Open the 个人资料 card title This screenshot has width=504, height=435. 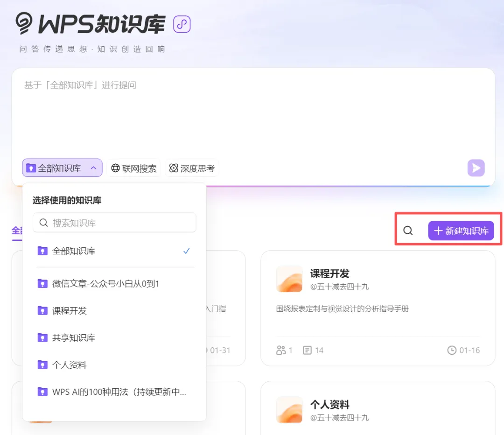tap(329, 405)
